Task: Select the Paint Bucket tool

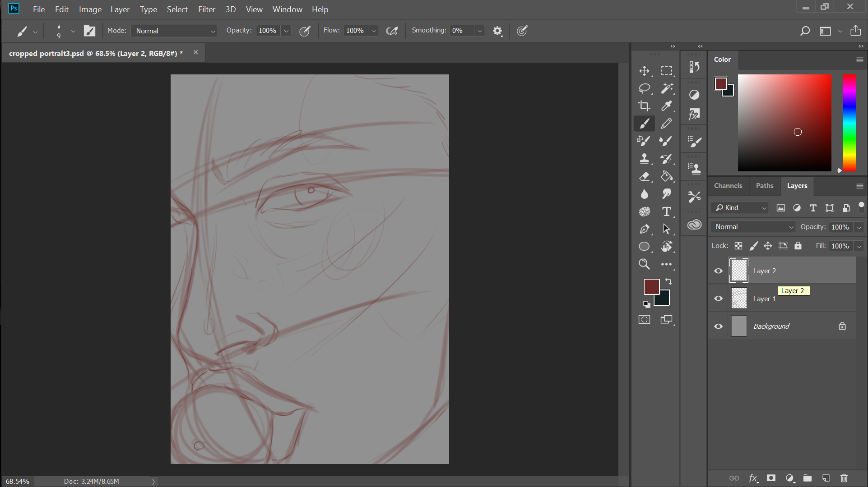Action: pos(666,176)
